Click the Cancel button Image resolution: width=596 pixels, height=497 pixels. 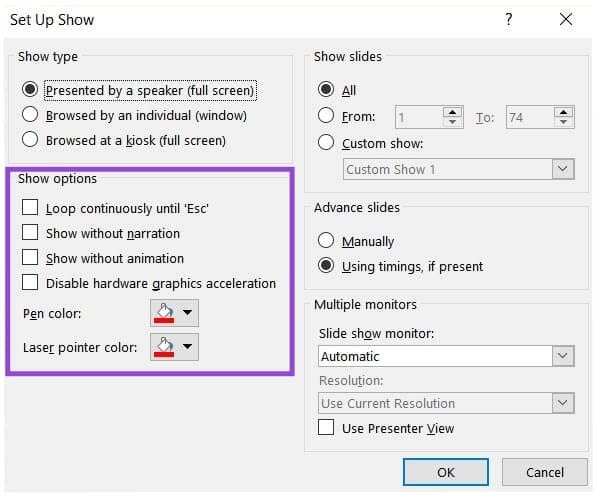tap(545, 472)
